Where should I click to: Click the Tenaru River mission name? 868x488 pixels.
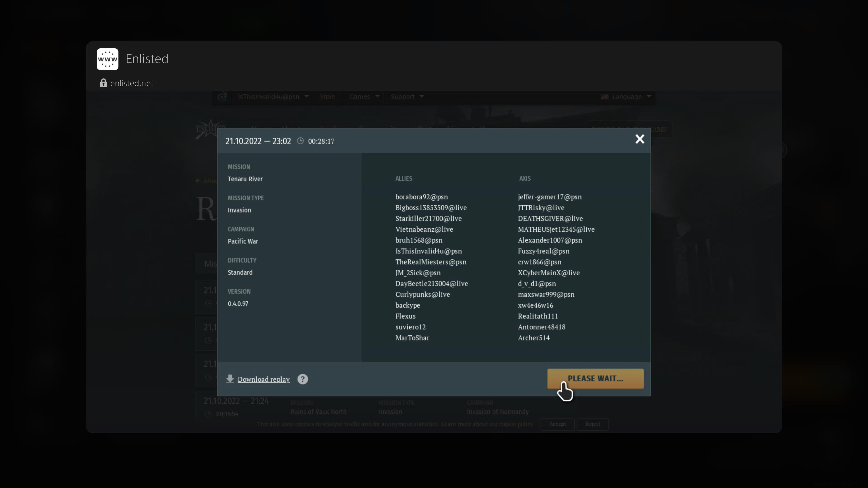[245, 179]
